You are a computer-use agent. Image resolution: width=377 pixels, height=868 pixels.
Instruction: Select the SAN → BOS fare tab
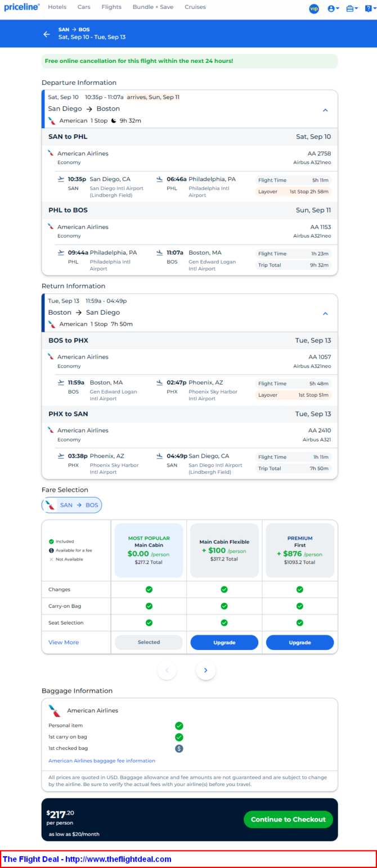(x=72, y=505)
